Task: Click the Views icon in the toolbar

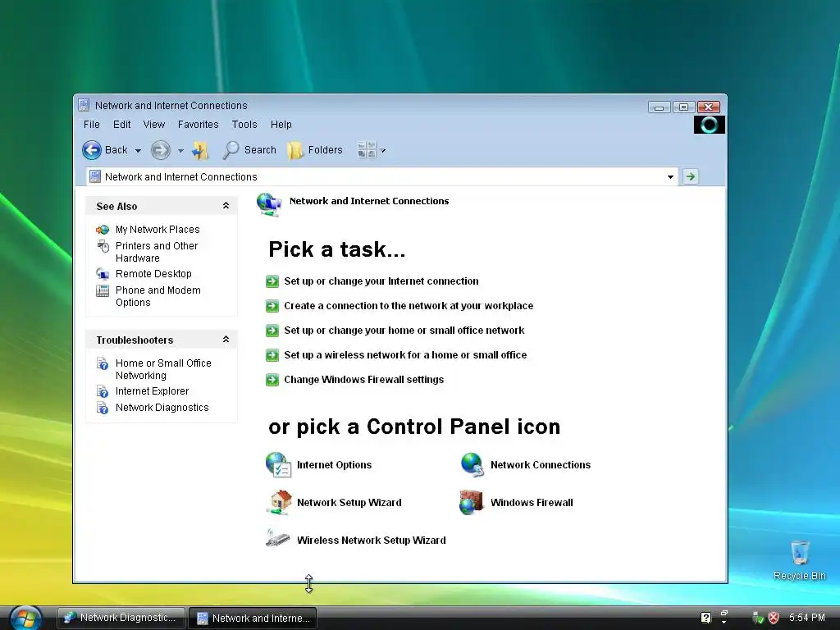Action: coord(367,150)
